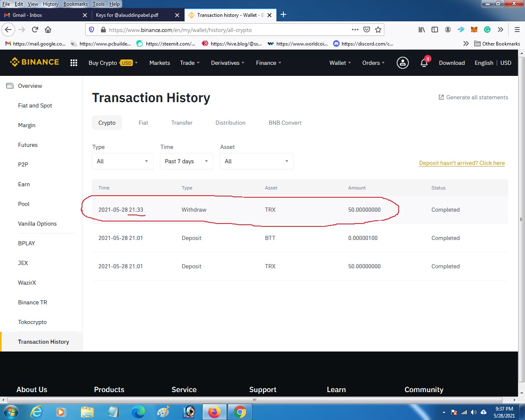The width and height of the screenshot is (525, 420).
Task: Open the P2P sidebar item
Action: (x=23, y=164)
